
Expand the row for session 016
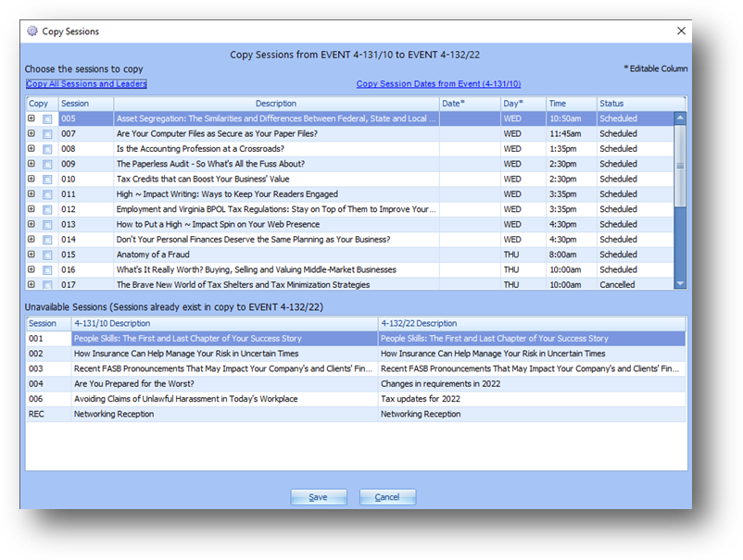[31, 269]
